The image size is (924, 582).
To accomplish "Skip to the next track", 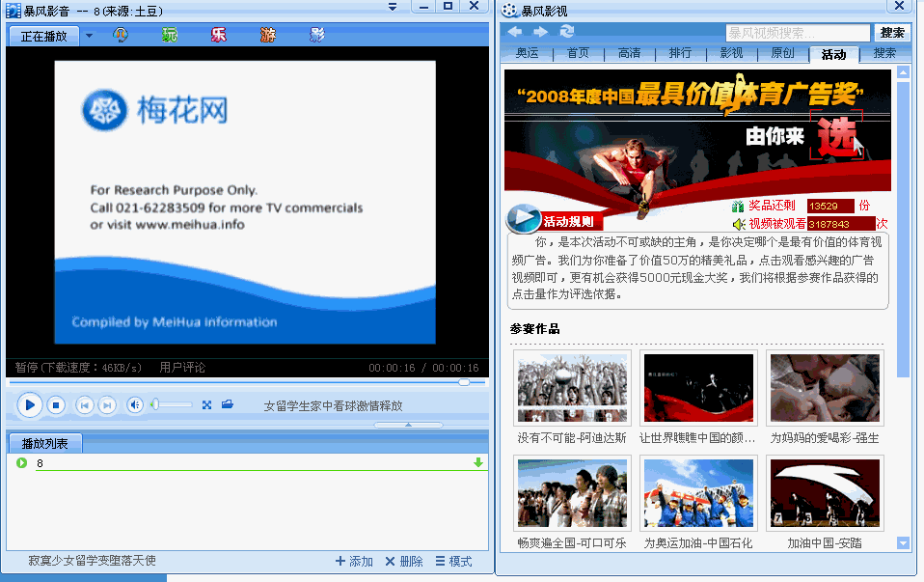I will pyautogui.click(x=107, y=405).
